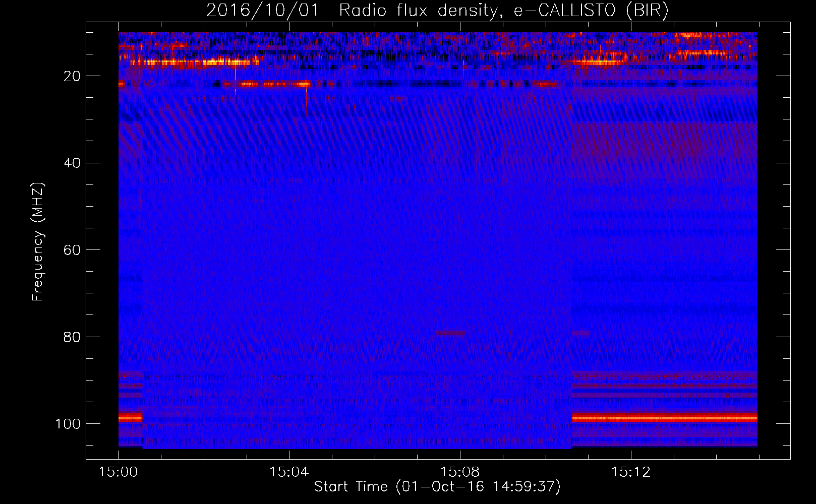Screen dimensions: 816x504
Task: Click the 60 frequency tick label
Action: click(72, 250)
